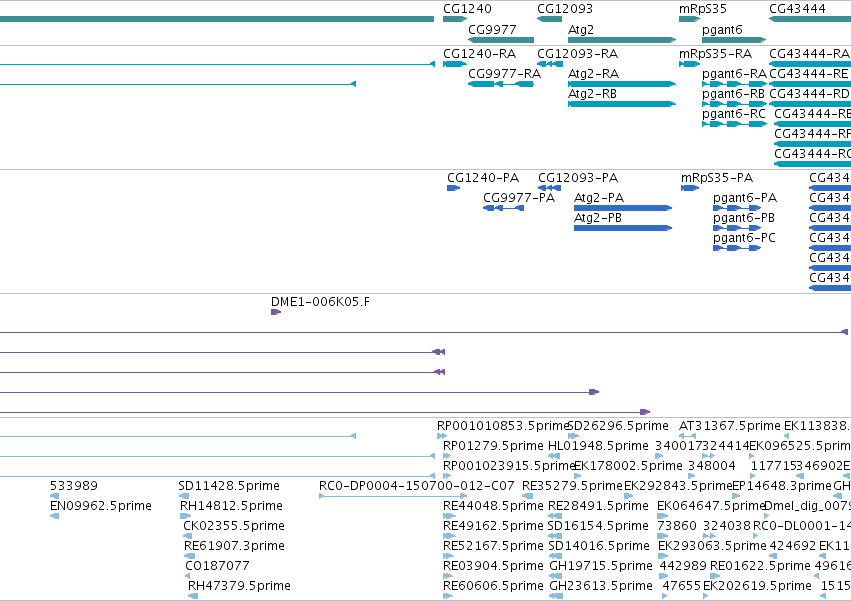Click the 442989 feature
This screenshot has height=601, width=851.
[x=662, y=576]
